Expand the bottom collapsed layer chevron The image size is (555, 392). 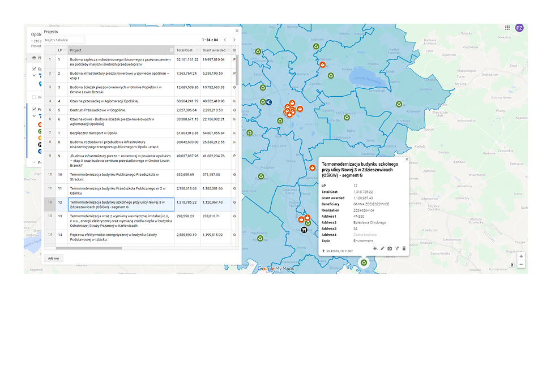34,162
